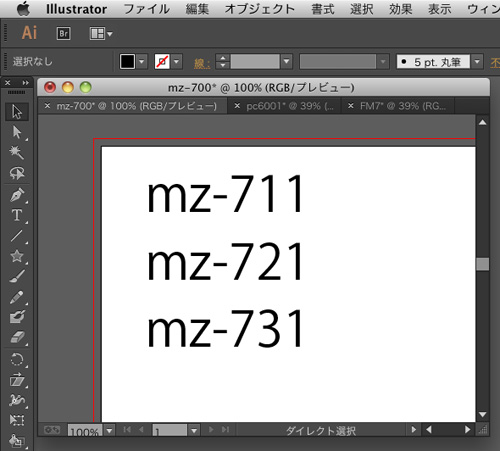This screenshot has width=500, height=451.
Task: Open the 書式 menu
Action: (323, 9)
